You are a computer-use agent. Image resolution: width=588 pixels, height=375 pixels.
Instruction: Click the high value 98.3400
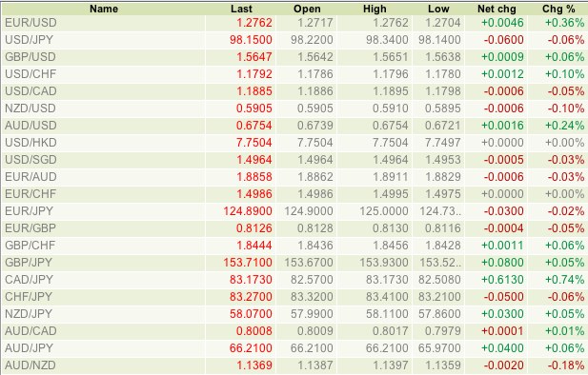coord(387,40)
